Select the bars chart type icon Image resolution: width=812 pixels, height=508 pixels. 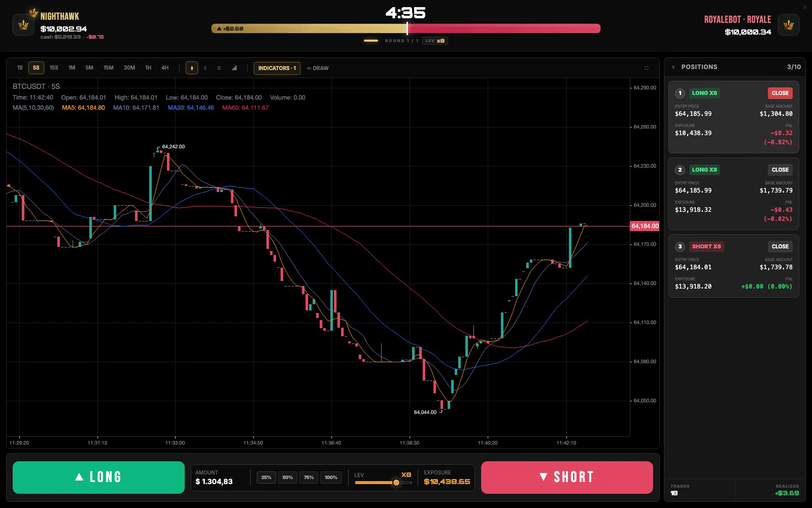click(219, 68)
